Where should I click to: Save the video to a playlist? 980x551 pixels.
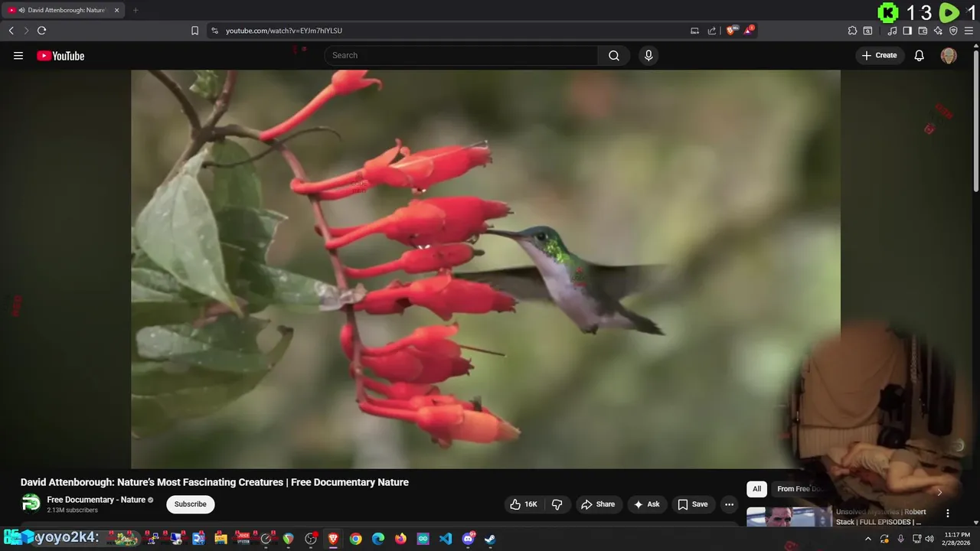point(693,504)
